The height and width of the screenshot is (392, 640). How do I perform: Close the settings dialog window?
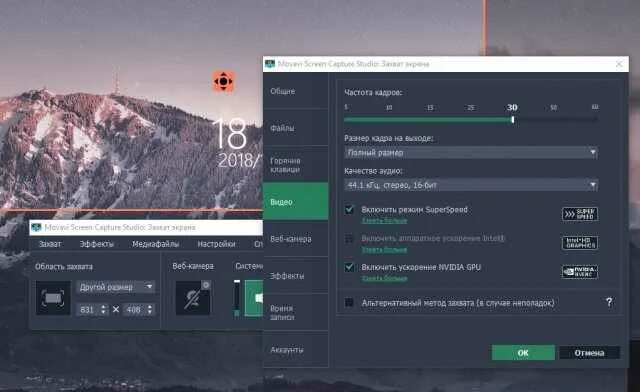619,64
